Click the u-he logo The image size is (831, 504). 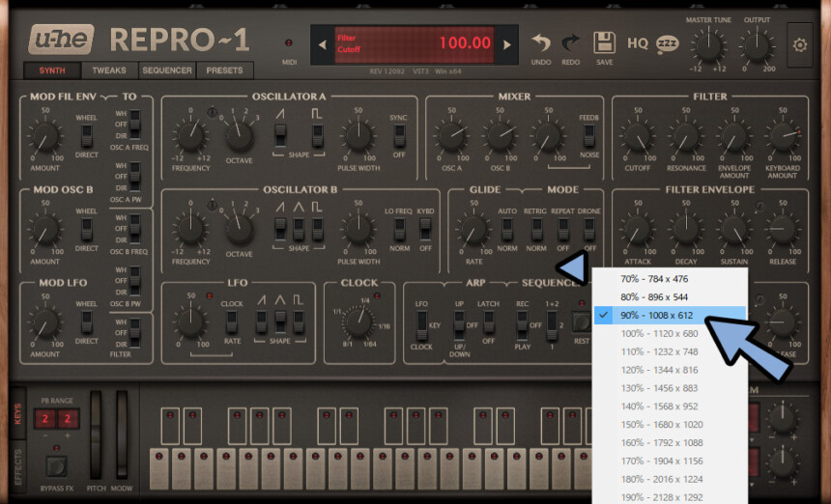[x=62, y=40]
